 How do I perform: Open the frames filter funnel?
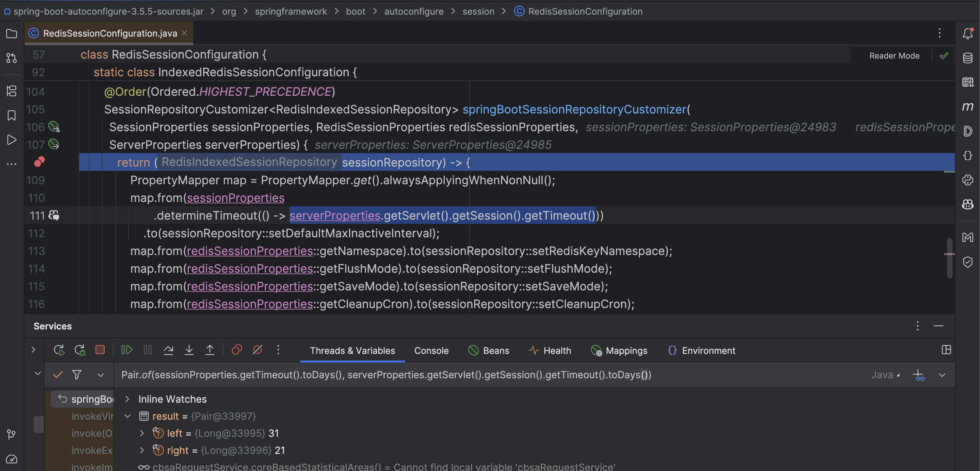77,375
